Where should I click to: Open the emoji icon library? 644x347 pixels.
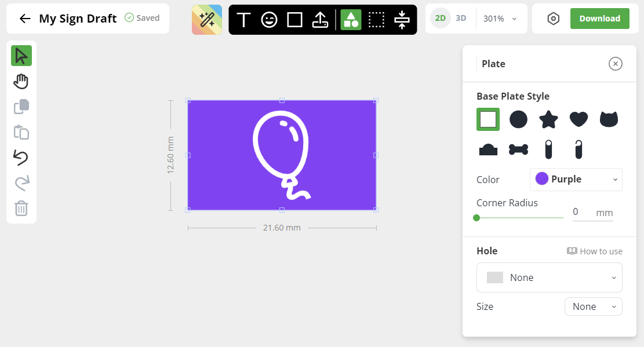coord(269,20)
